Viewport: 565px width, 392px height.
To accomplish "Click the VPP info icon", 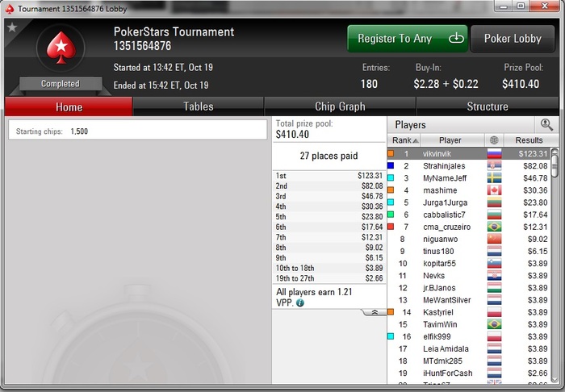I will [x=299, y=302].
